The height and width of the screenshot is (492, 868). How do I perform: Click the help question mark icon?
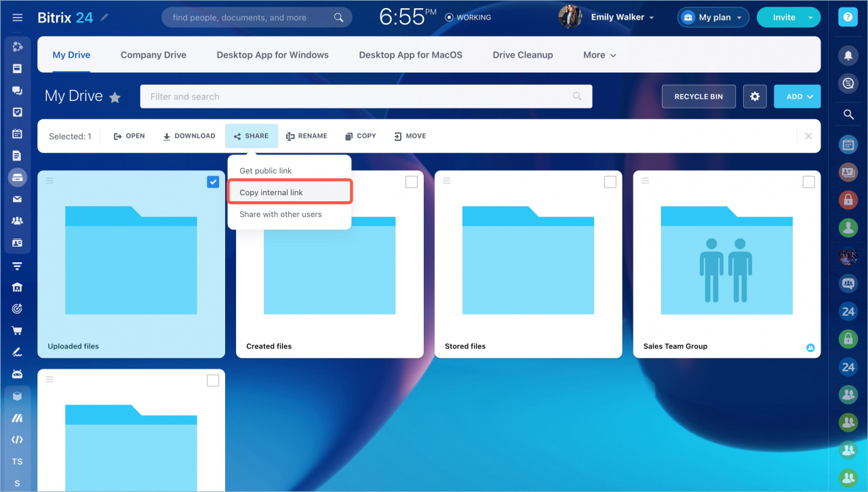(x=848, y=18)
